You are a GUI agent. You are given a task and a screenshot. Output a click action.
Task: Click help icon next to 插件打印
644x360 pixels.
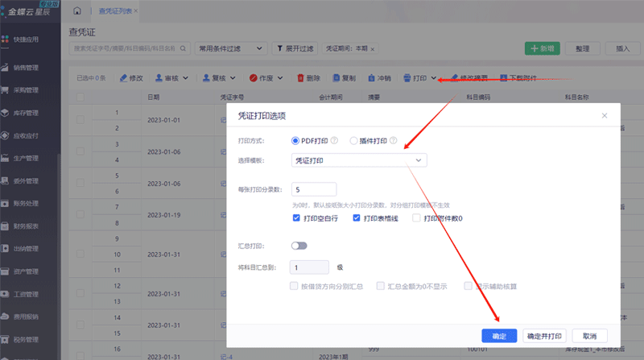[x=394, y=141]
